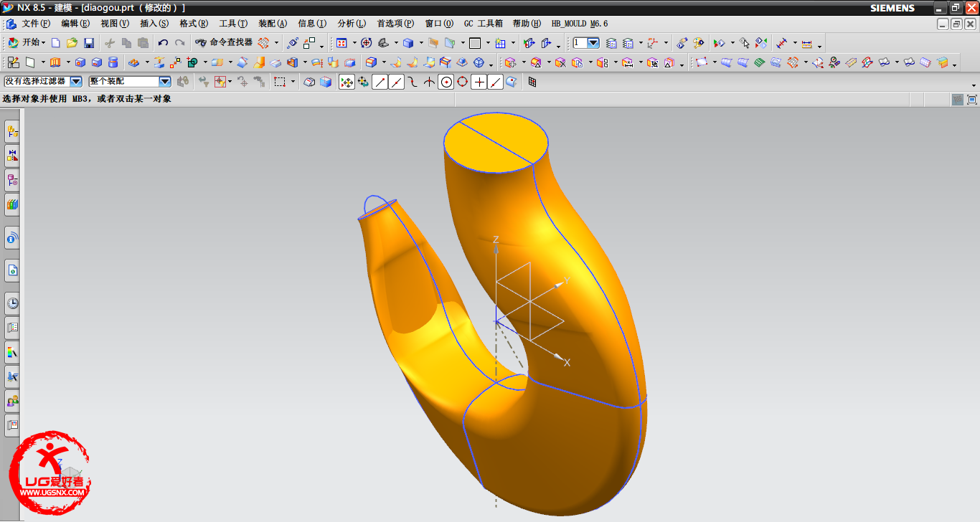Open the Sketch tool in the feature toolbar
980x522 pixels.
tap(14, 62)
